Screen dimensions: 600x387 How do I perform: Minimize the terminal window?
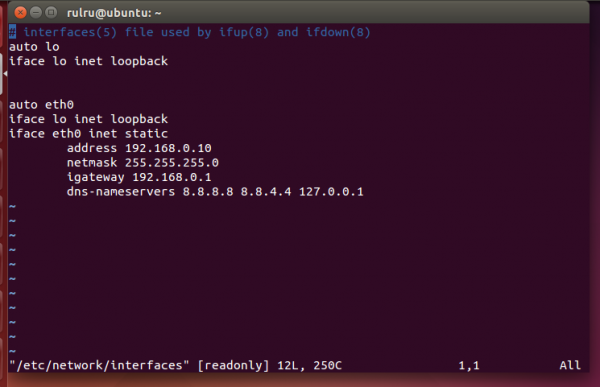(x=36, y=13)
